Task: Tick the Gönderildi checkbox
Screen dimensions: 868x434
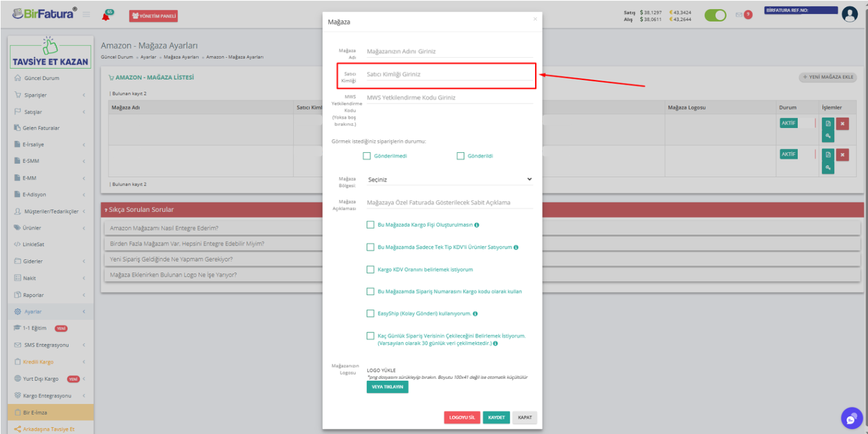Action: 460,155
